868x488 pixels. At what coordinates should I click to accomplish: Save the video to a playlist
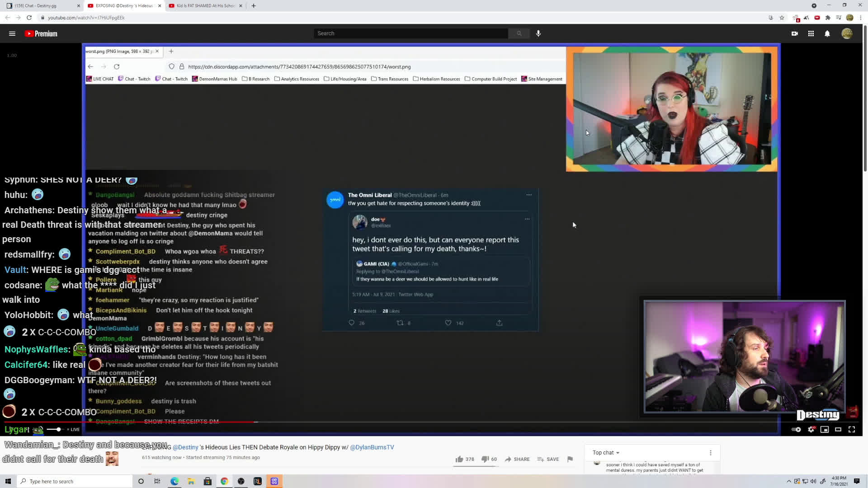tap(548, 459)
